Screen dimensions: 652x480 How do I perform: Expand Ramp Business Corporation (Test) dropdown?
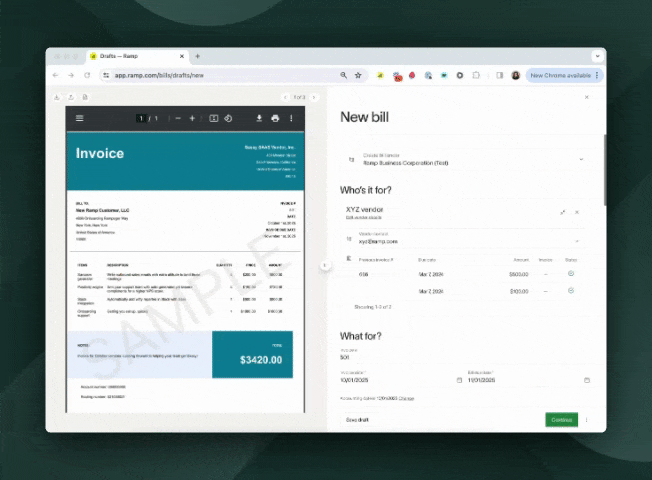[x=581, y=159]
